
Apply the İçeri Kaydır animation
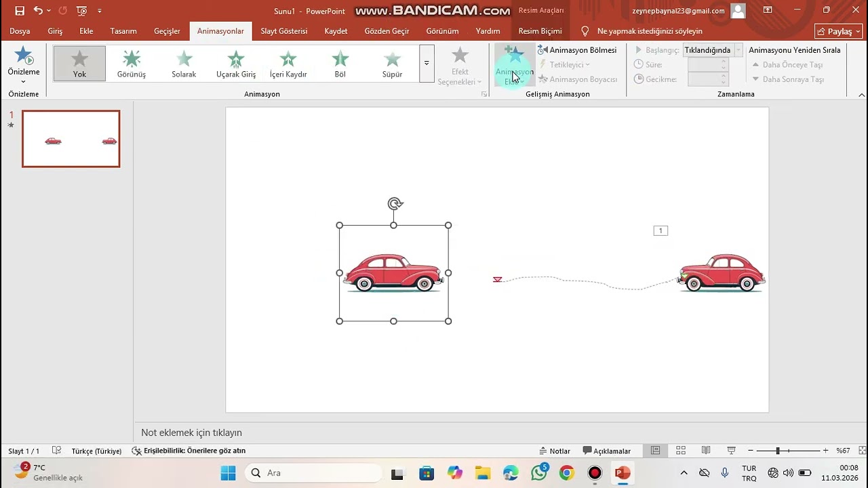[288, 64]
